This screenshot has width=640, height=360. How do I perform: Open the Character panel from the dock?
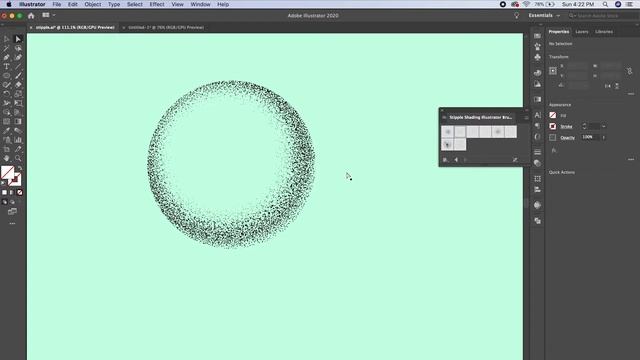(x=538, y=115)
